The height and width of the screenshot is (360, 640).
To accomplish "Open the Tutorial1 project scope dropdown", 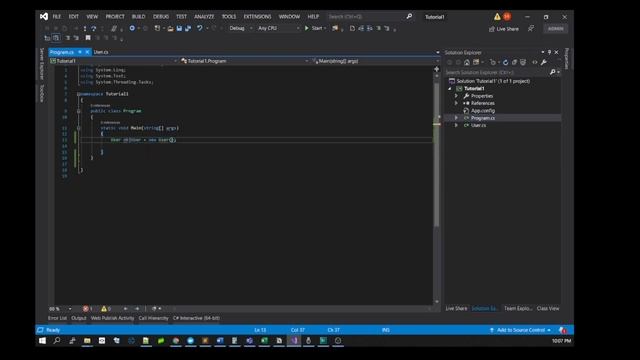I will click(113, 61).
